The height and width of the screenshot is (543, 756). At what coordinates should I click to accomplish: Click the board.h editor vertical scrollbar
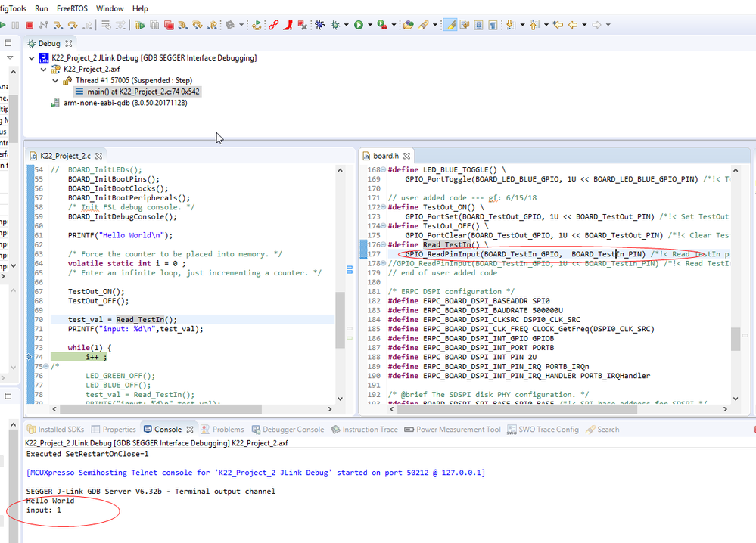click(x=736, y=340)
